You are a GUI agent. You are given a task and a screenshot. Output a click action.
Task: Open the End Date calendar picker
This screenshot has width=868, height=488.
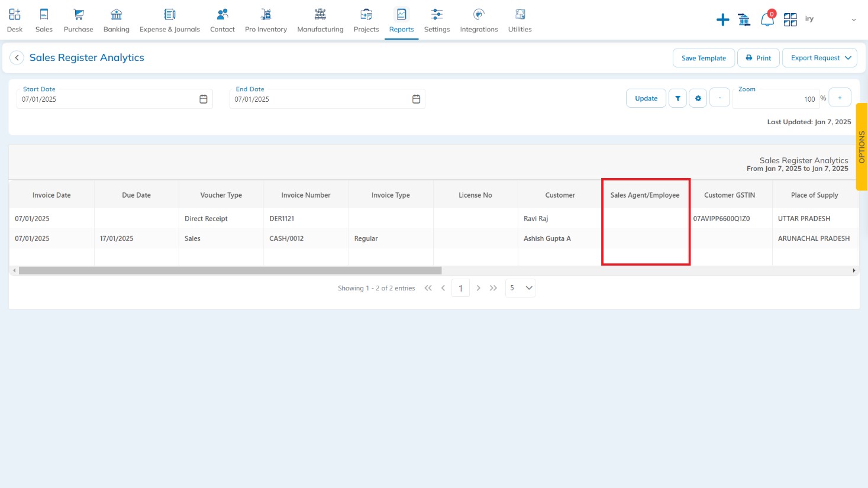[417, 99]
